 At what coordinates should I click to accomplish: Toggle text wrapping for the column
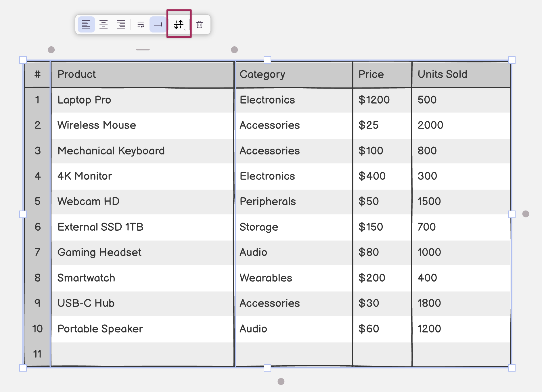pyautogui.click(x=141, y=25)
